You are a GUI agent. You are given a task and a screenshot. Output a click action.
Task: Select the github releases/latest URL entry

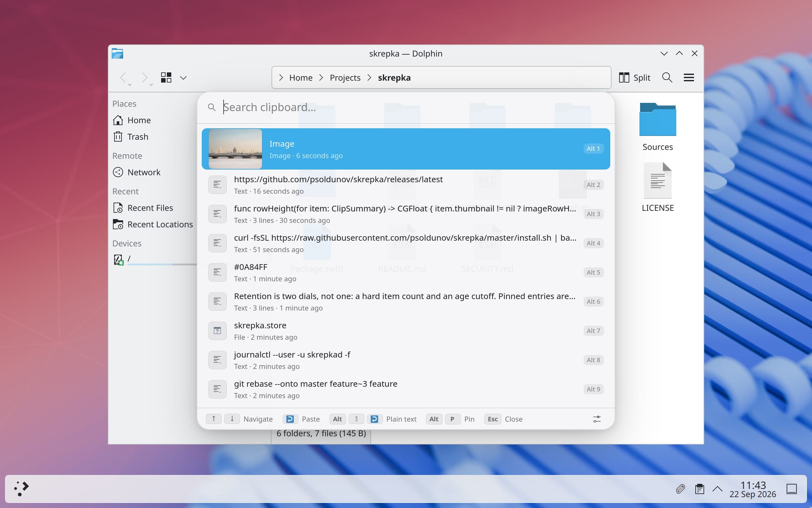pyautogui.click(x=406, y=185)
